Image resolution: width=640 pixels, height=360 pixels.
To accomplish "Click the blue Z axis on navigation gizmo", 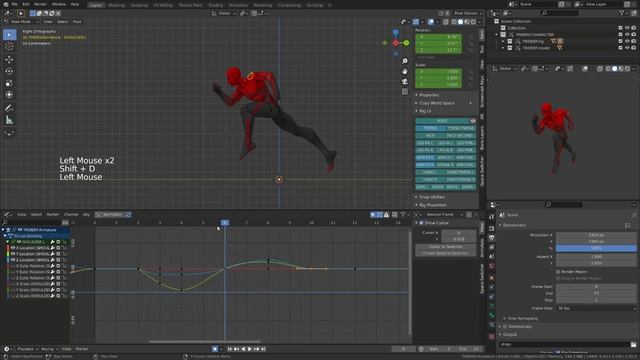I will 396,32.
